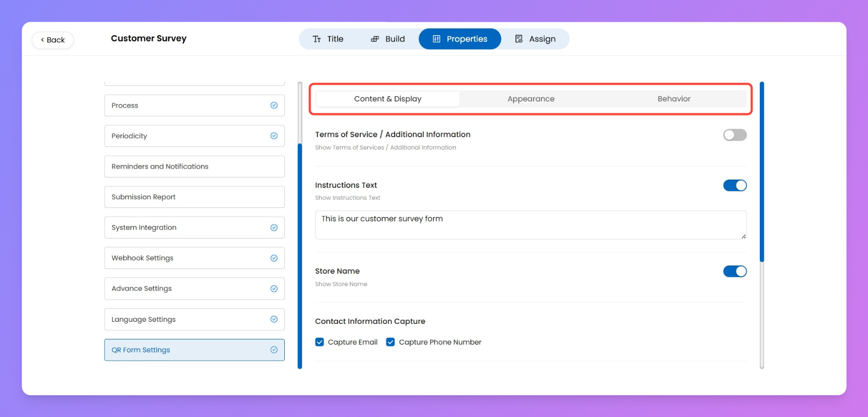The width and height of the screenshot is (868, 417).
Task: Disable the Instructions Text toggle
Action: 734,185
